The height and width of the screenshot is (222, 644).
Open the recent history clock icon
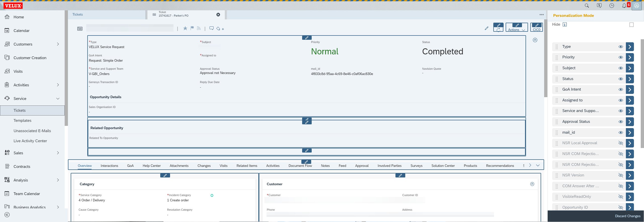(x=612, y=6)
